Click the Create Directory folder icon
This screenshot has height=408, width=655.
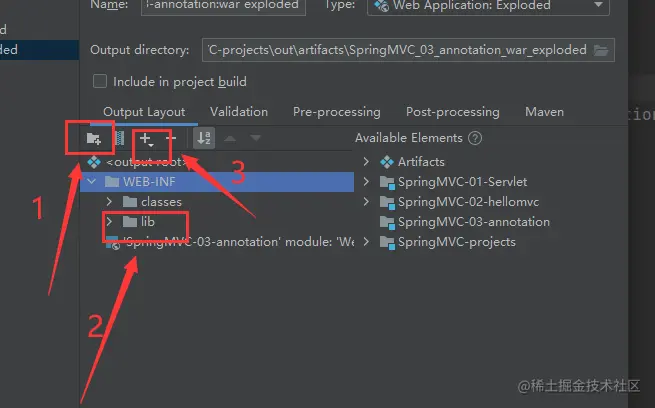coord(94,139)
